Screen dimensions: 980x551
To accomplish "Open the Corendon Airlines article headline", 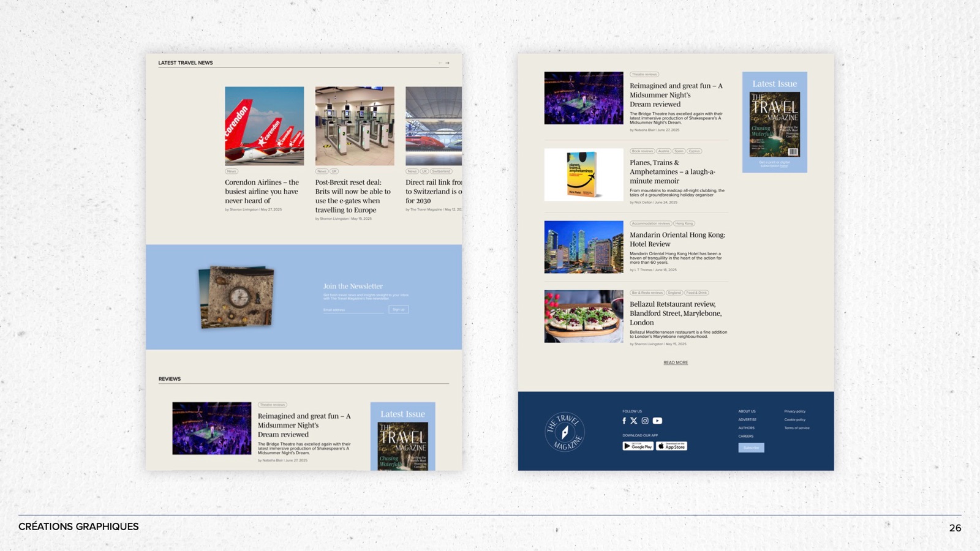I will [x=262, y=191].
